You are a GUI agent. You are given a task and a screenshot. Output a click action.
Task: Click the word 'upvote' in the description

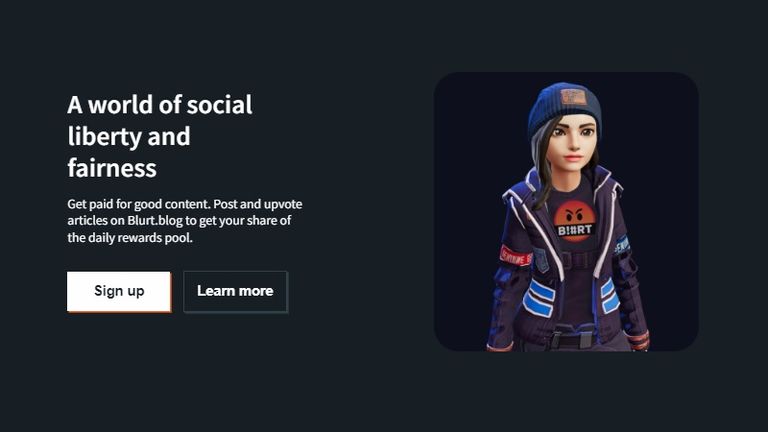tap(283, 204)
